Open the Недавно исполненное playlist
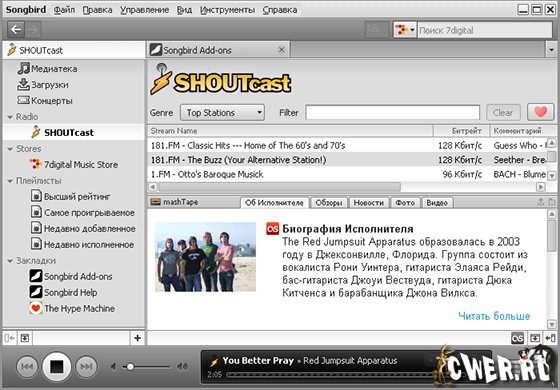560x390 pixels. tap(82, 245)
